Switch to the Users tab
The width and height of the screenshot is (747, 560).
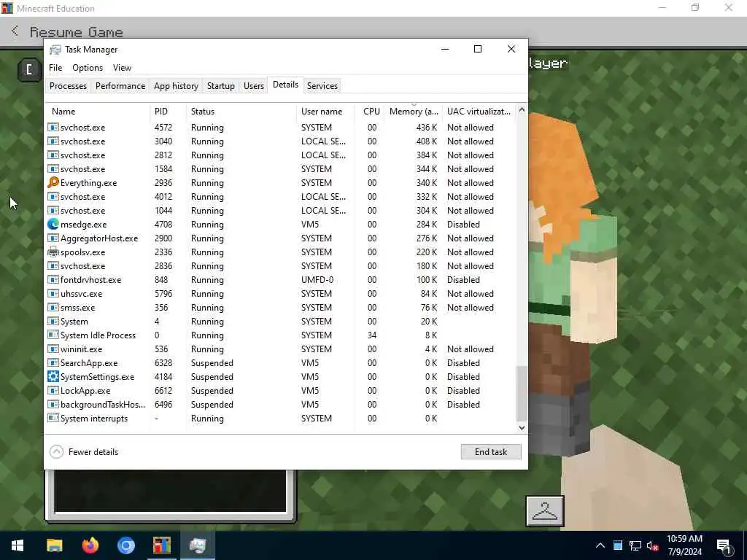[253, 86]
